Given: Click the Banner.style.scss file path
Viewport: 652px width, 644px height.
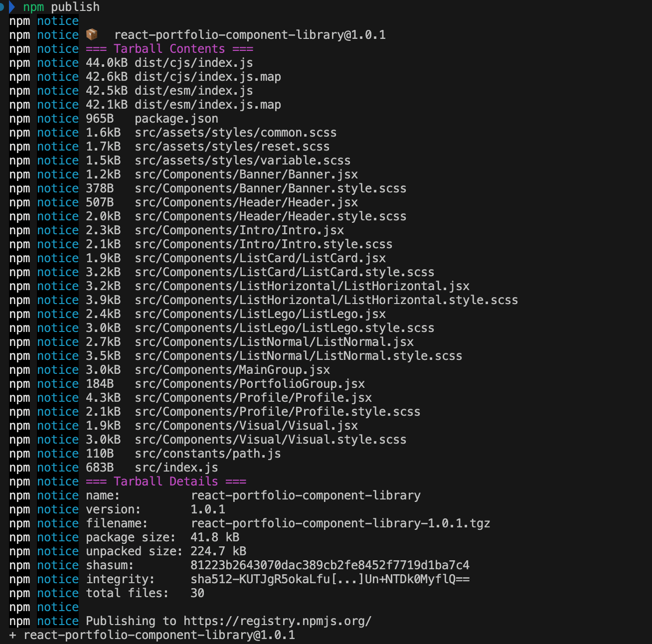Looking at the screenshot, I should coord(271,188).
